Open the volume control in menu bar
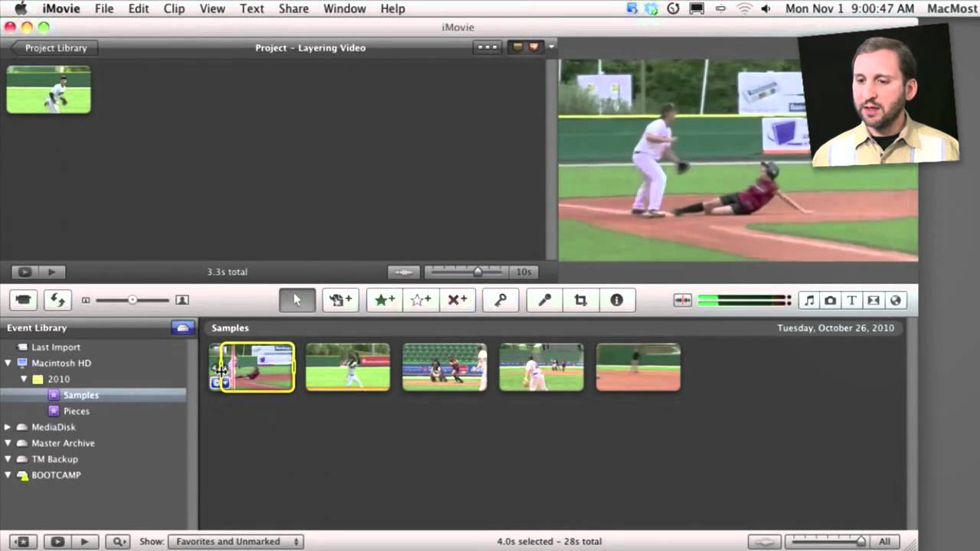980x551 pixels. point(766,8)
